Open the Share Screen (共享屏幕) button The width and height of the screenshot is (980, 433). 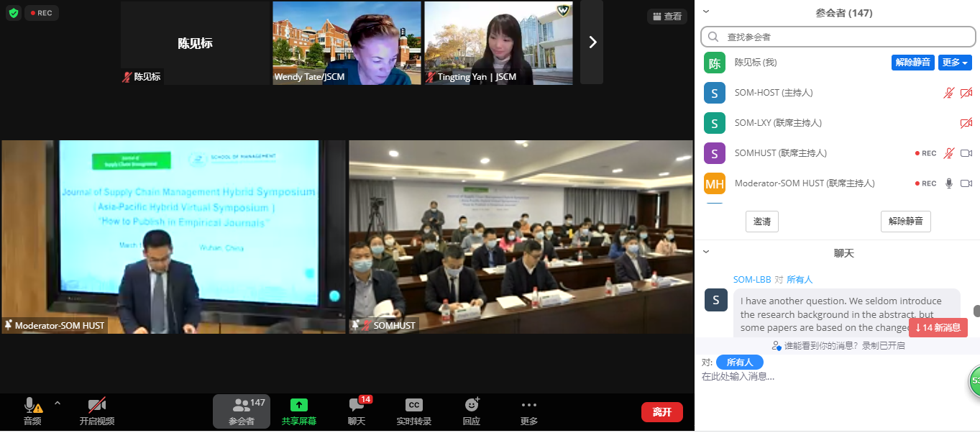click(x=298, y=411)
